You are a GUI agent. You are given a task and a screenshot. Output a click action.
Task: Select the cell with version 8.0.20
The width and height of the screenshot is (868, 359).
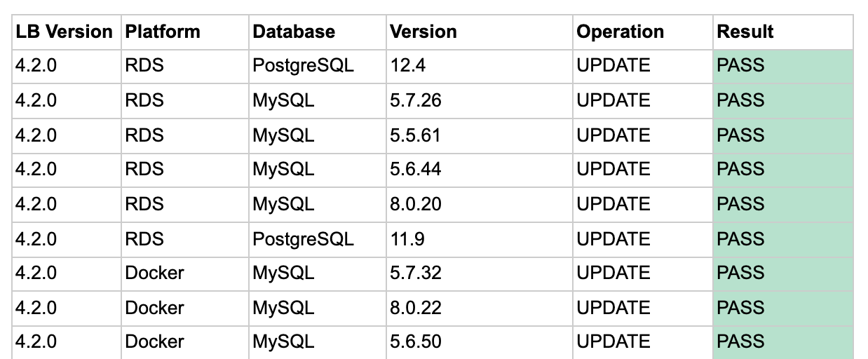[x=480, y=204]
